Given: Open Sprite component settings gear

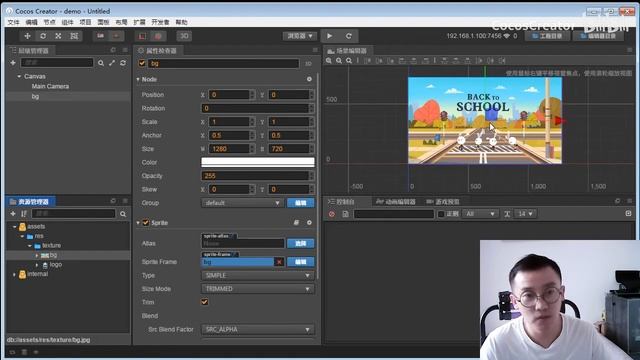Looking at the screenshot, I should (x=309, y=223).
